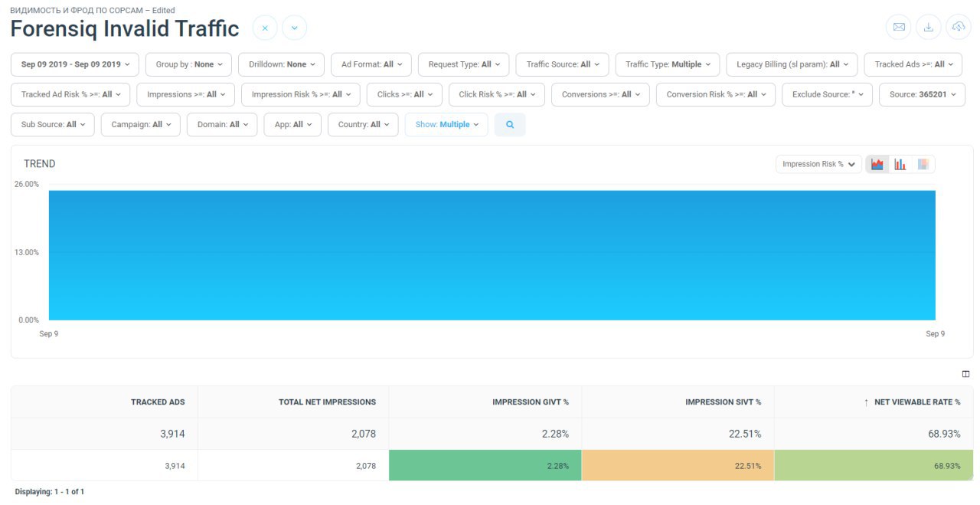Viewport: 980px width, 505px height.
Task: Switch to heatmap chart view
Action: (923, 164)
